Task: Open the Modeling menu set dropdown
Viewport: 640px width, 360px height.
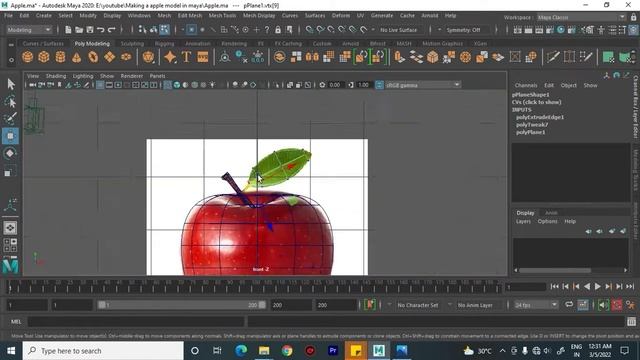Action: point(29,30)
